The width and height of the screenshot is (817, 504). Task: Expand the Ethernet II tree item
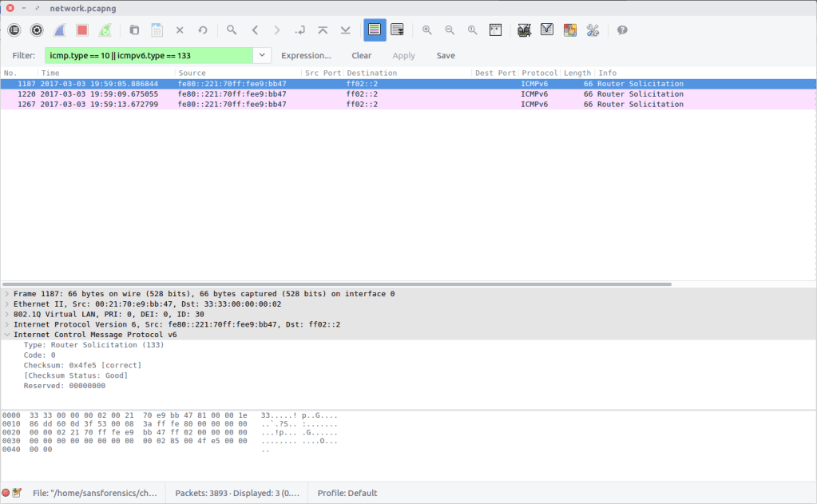click(7, 304)
